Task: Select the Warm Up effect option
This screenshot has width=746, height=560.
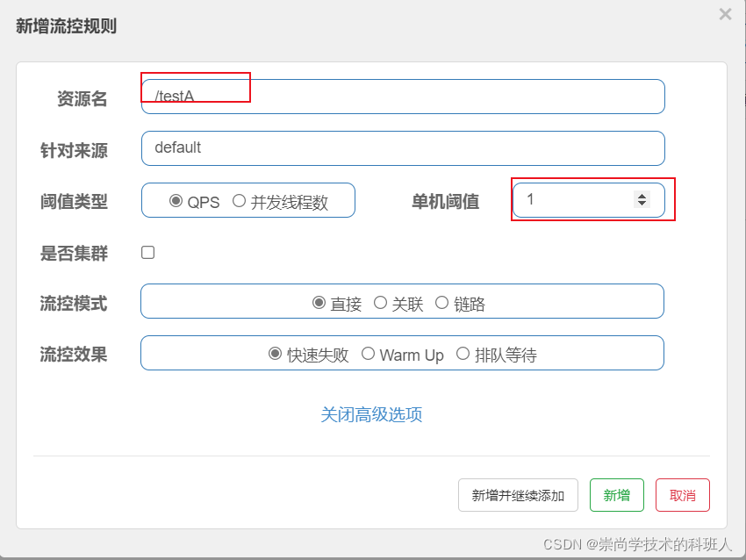Action: (368, 354)
